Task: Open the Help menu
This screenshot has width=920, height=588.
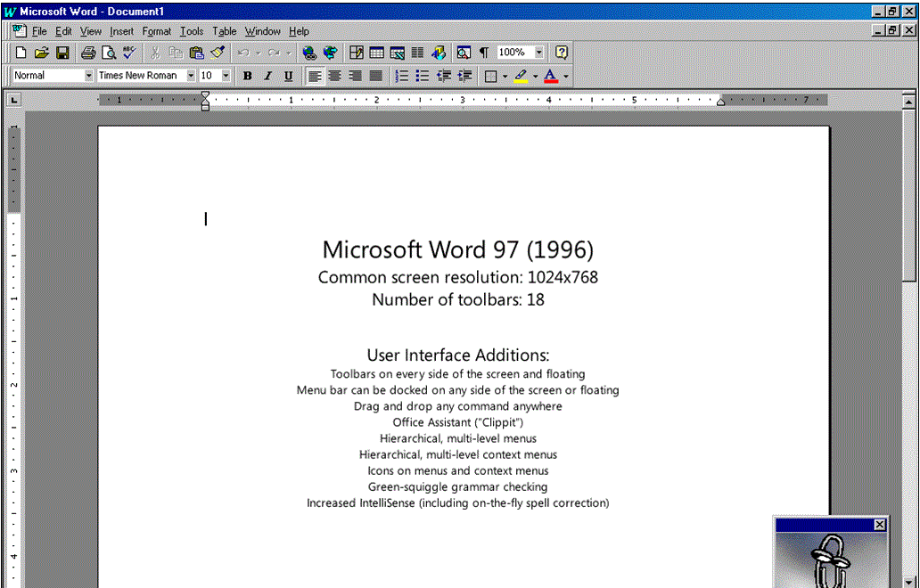Action: [x=299, y=31]
